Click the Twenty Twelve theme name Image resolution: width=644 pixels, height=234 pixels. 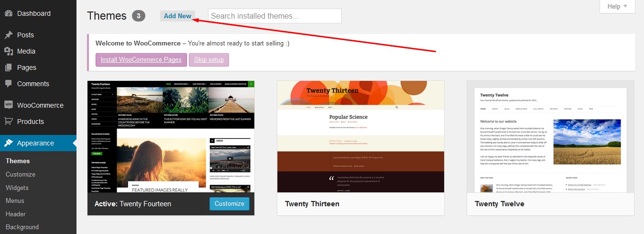click(500, 204)
